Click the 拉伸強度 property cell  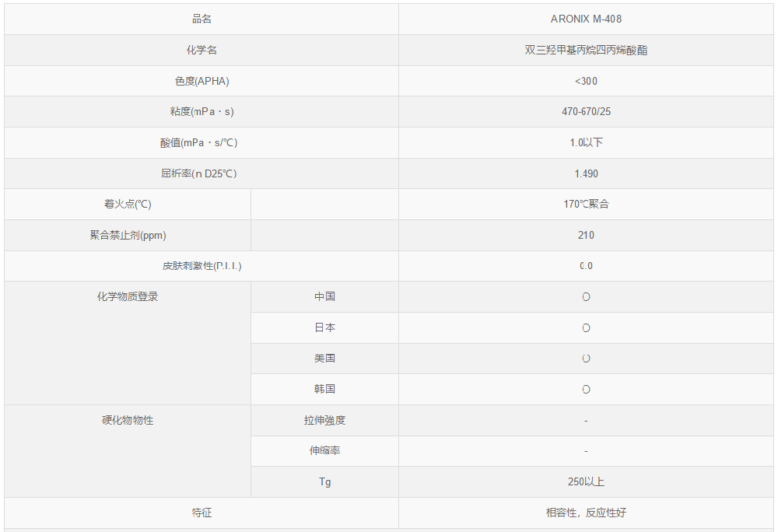(x=325, y=421)
